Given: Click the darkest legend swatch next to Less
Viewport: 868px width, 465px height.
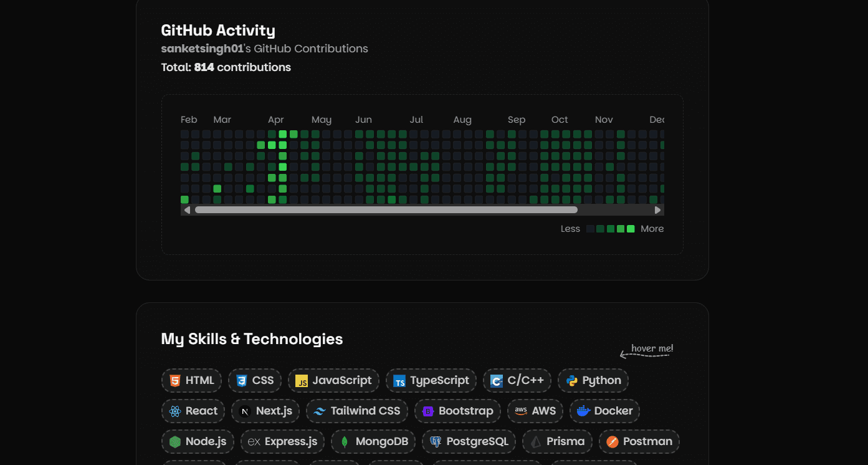Looking at the screenshot, I should 590,229.
